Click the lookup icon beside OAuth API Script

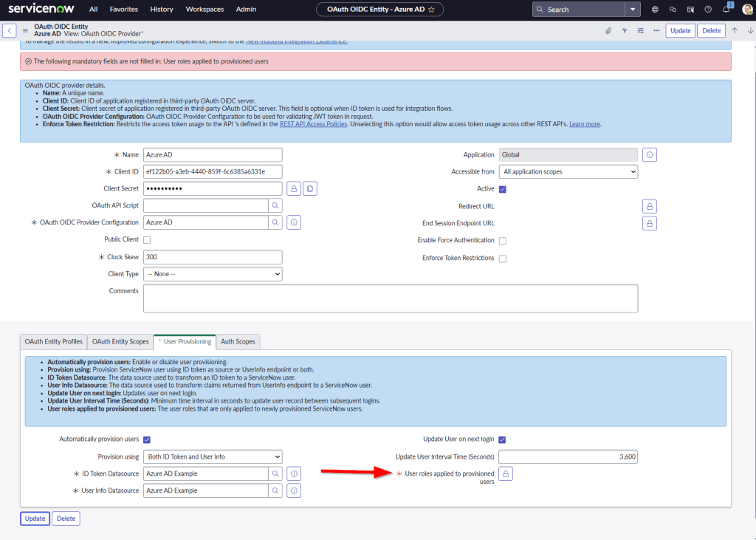(x=275, y=205)
